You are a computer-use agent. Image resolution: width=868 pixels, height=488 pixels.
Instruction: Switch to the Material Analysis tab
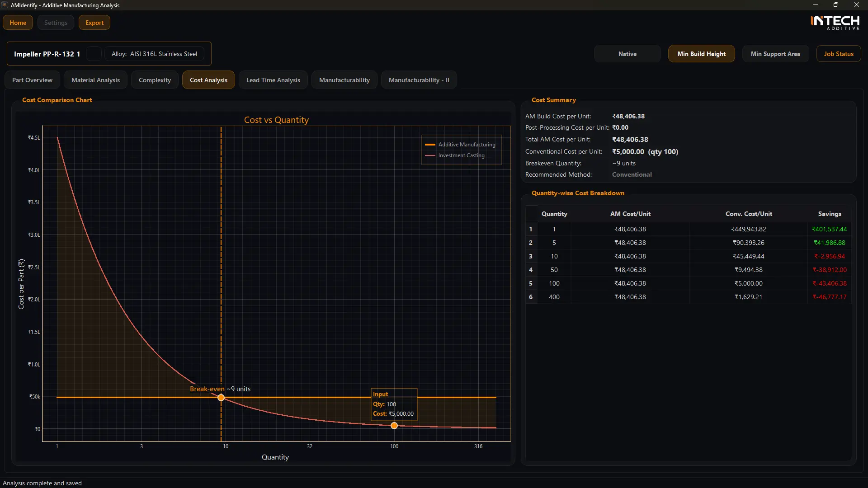coord(95,80)
